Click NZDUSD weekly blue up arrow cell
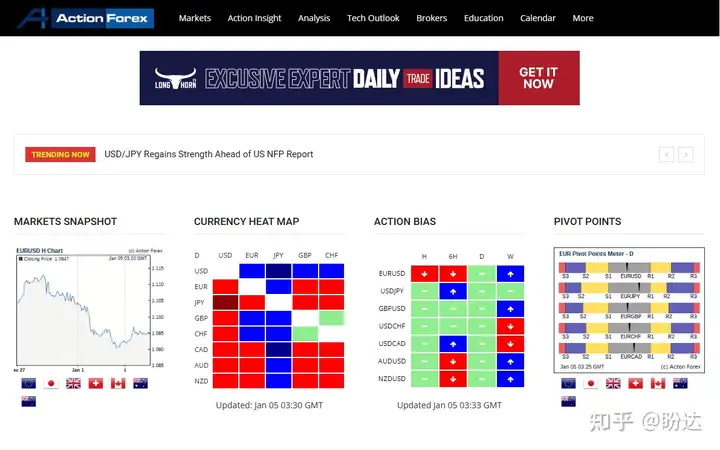 [x=510, y=379]
